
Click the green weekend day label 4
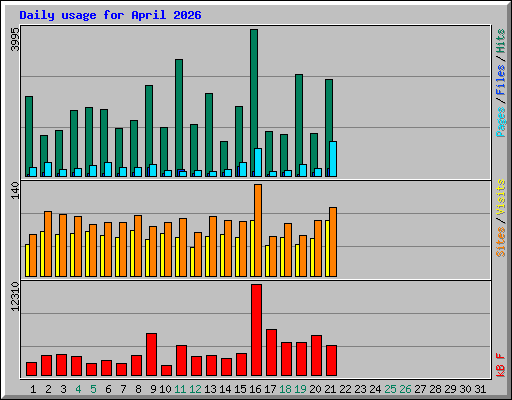click(78, 389)
